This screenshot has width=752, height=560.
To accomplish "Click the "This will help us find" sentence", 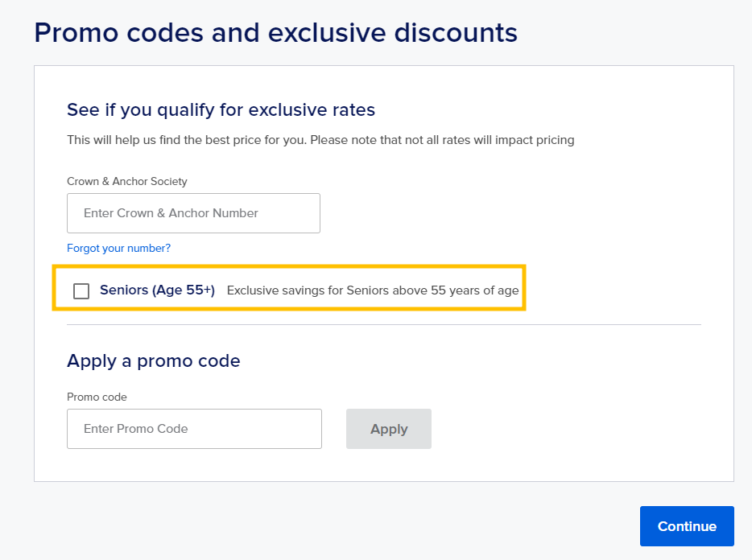I will click(x=186, y=140).
